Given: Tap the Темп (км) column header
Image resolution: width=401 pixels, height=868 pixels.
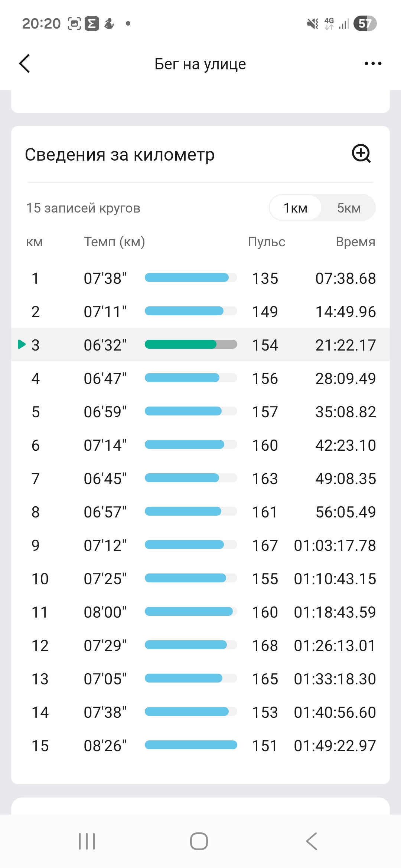Looking at the screenshot, I should [x=114, y=242].
